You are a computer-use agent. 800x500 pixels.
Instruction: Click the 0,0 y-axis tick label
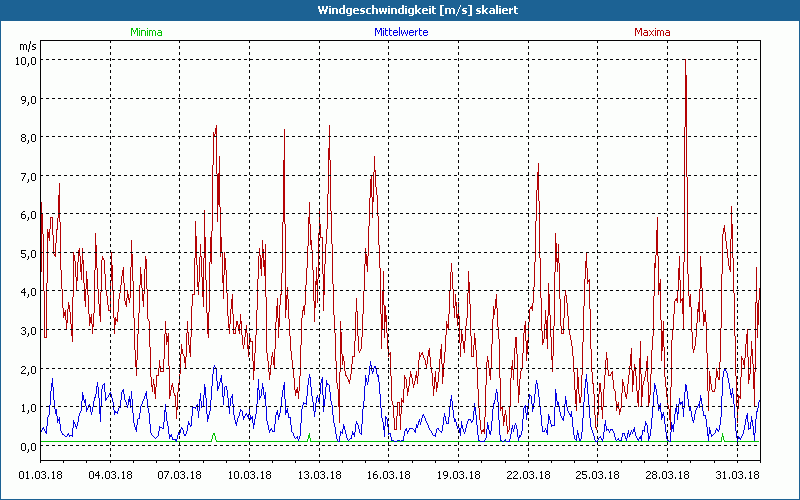click(x=28, y=446)
